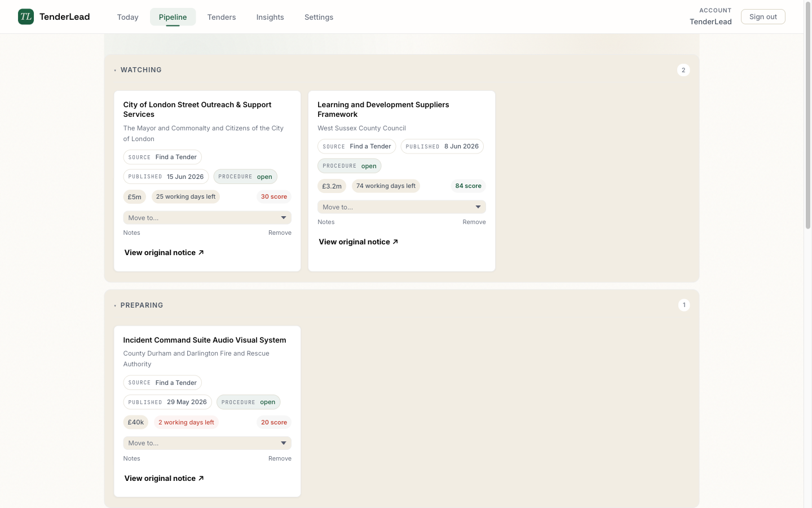812x508 pixels.
Task: Click the Sign out button
Action: click(x=763, y=17)
